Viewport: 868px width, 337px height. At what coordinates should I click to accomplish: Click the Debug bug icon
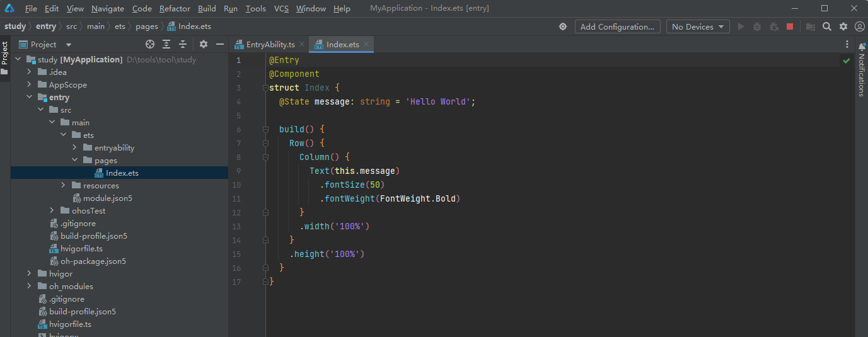coord(757,26)
